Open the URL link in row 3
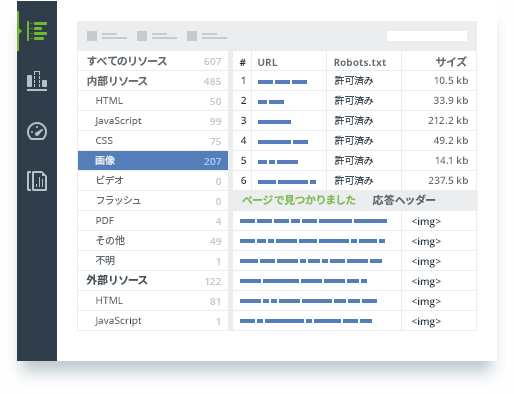 (x=274, y=122)
